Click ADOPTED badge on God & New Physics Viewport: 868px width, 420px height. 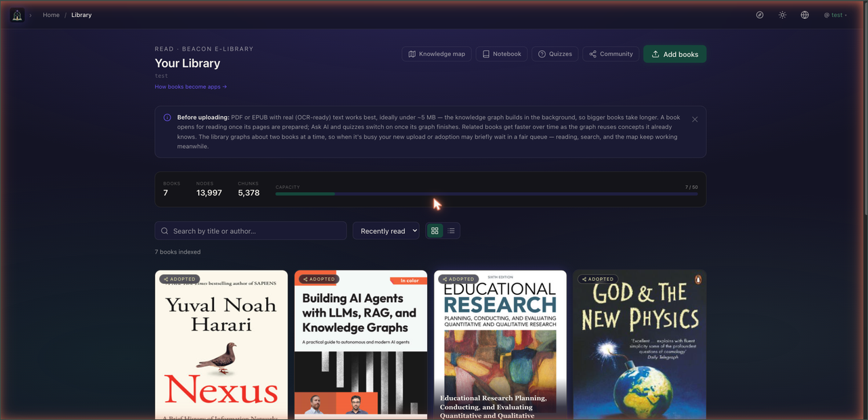pyautogui.click(x=598, y=279)
